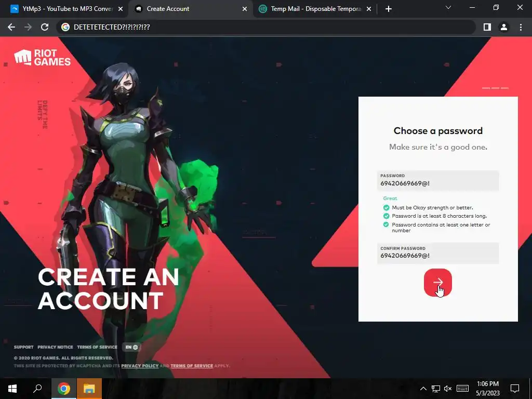Screen dimensions: 532x399
Task: Open the notifications action center
Action: point(515,389)
